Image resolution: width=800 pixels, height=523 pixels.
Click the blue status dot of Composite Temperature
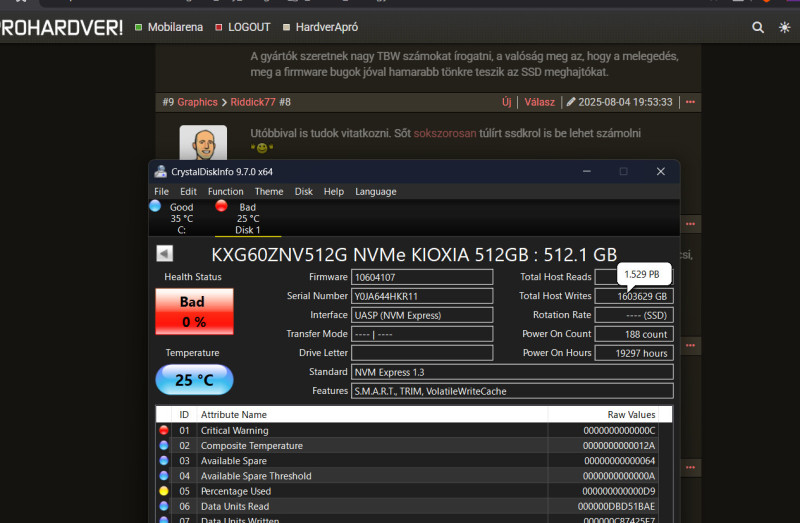(164, 445)
